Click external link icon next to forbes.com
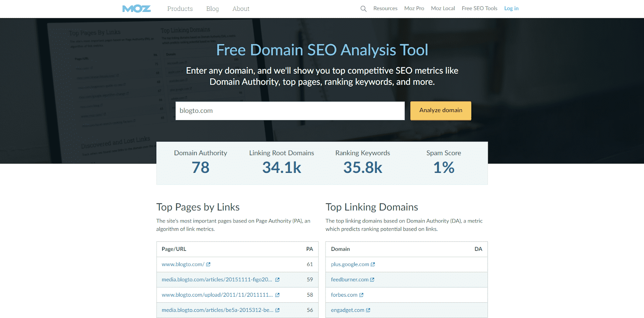This screenshot has width=644, height=318. pos(361,295)
